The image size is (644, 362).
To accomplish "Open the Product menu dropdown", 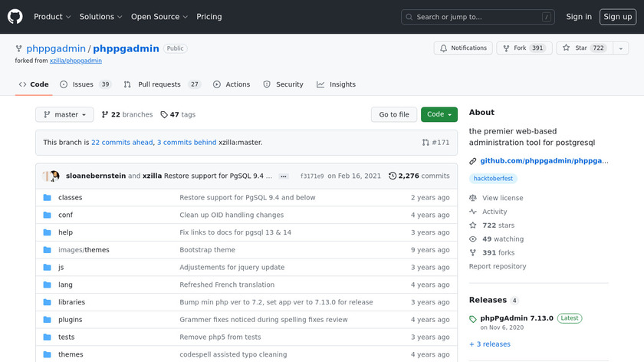I will point(52,17).
